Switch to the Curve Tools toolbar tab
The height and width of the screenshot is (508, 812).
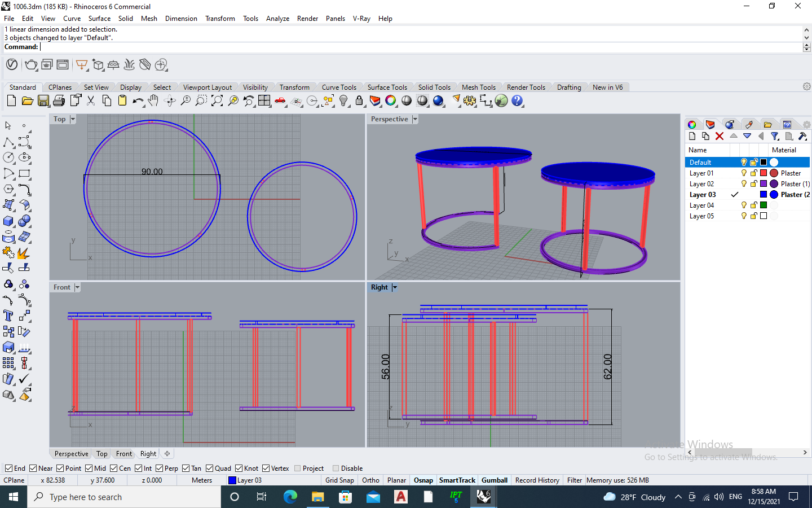point(339,87)
